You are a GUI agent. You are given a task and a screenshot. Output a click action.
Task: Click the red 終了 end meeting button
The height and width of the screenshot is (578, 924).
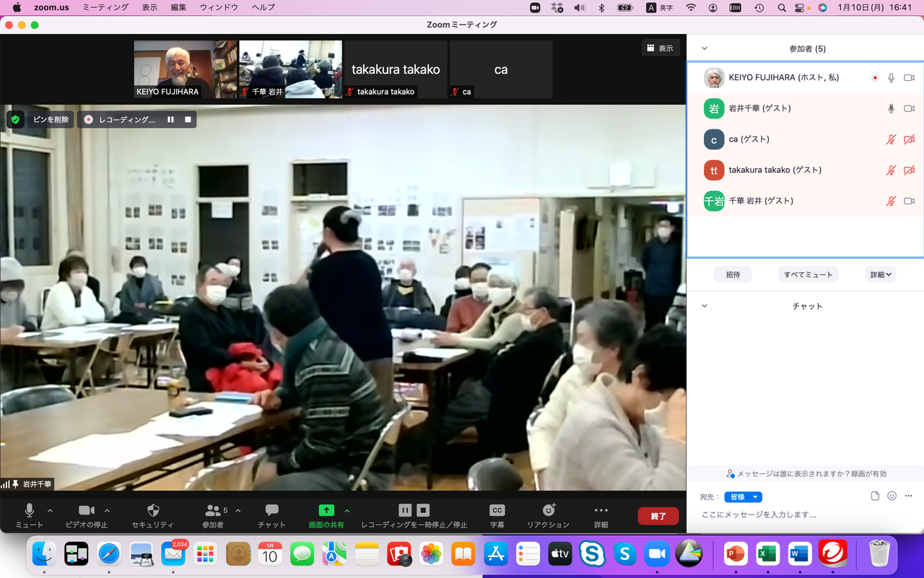coord(658,516)
